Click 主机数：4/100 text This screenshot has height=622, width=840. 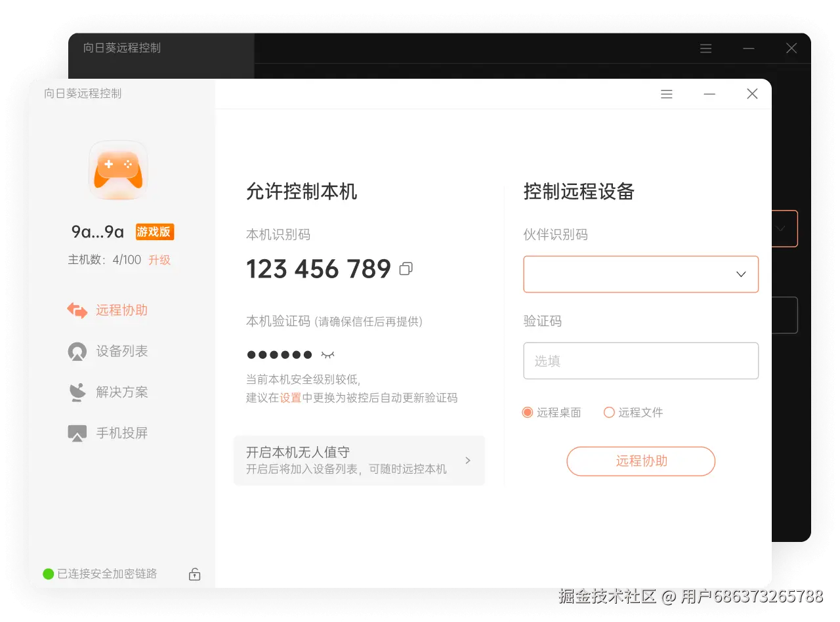104,260
